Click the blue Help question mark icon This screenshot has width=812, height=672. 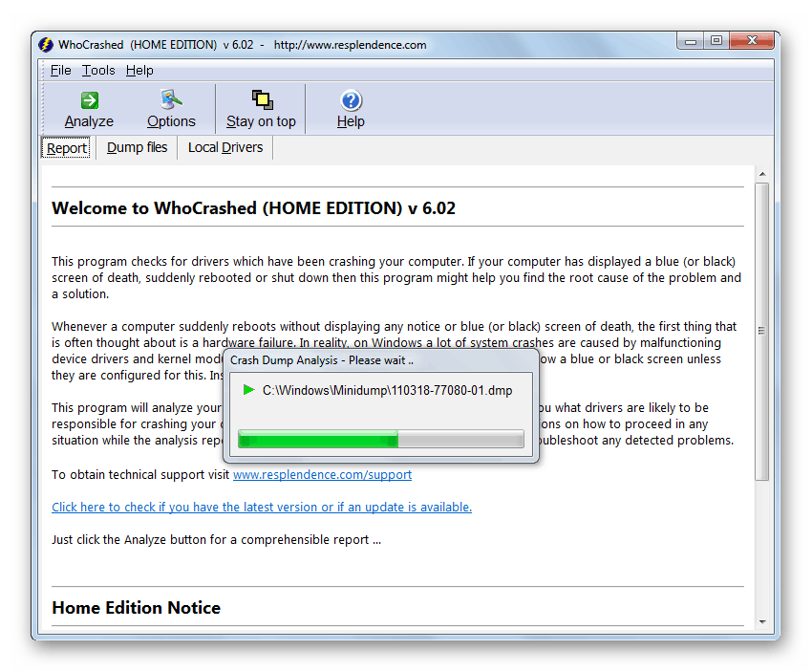pyautogui.click(x=352, y=100)
